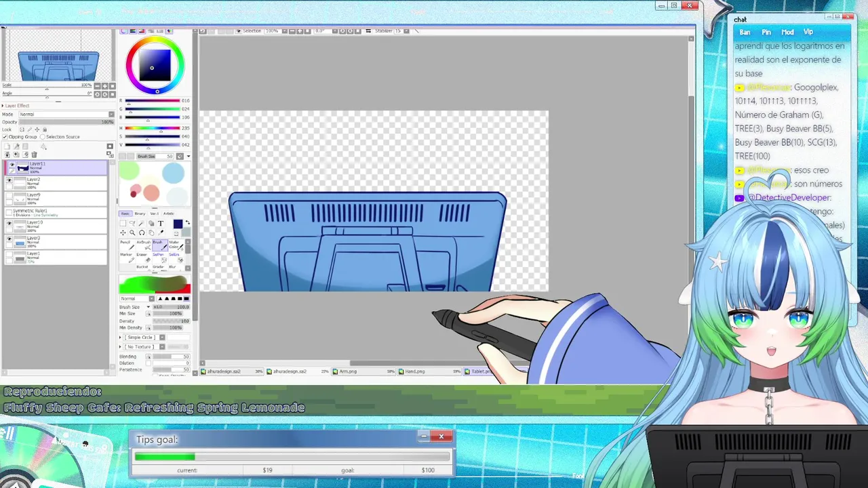The width and height of the screenshot is (868, 488).
Task: Toggle Clipping Group checkbox
Action: click(x=5, y=137)
